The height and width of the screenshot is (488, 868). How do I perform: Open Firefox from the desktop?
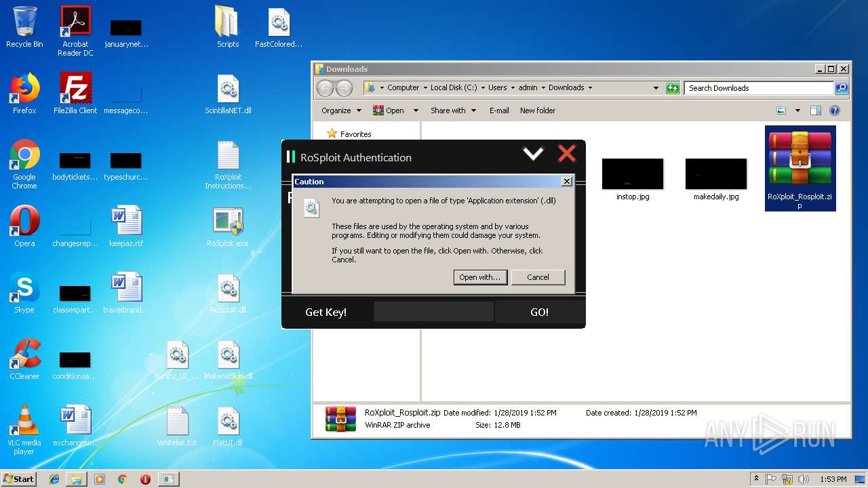click(24, 94)
